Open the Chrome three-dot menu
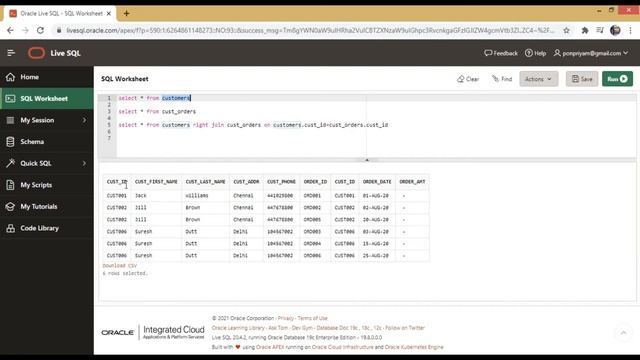Screen dimensions: 640x360 (x=630, y=30)
